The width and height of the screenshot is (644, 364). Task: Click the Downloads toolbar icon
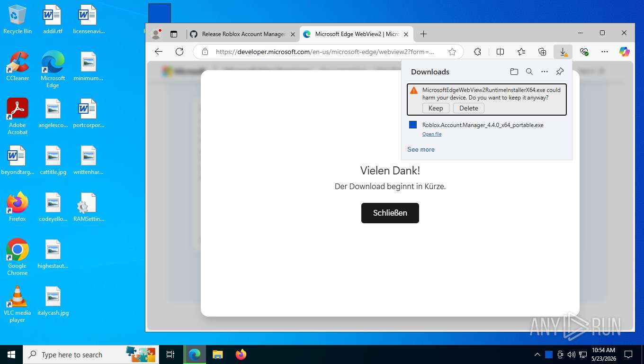(x=563, y=52)
